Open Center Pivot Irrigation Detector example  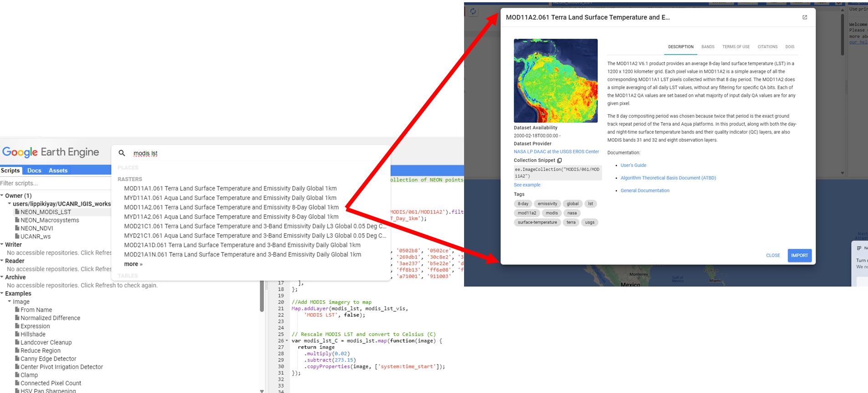(x=61, y=367)
